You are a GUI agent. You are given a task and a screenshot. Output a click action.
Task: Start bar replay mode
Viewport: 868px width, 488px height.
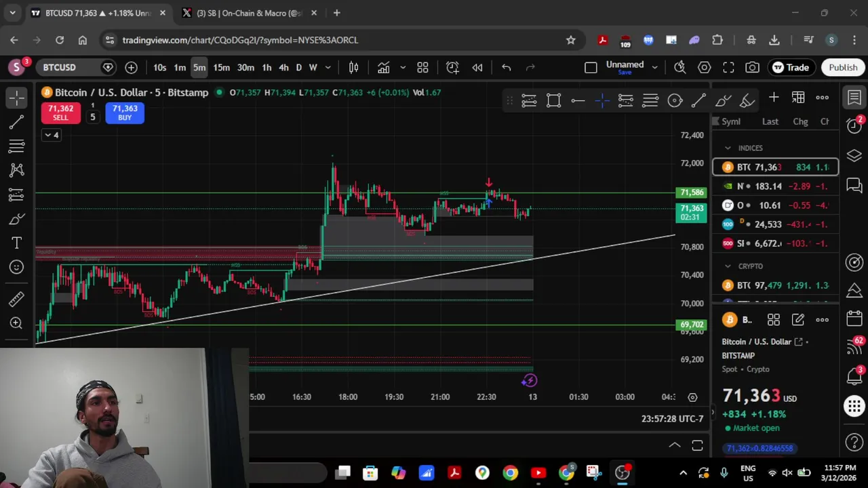477,67
